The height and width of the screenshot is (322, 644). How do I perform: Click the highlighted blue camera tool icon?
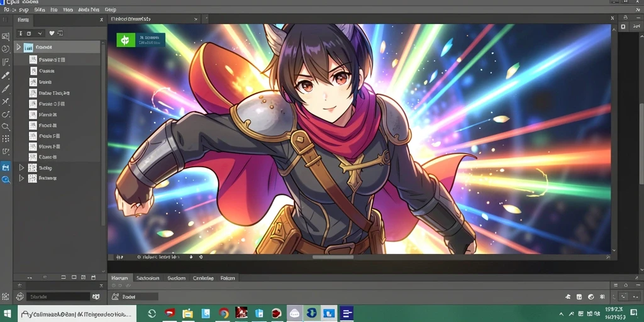6,167
